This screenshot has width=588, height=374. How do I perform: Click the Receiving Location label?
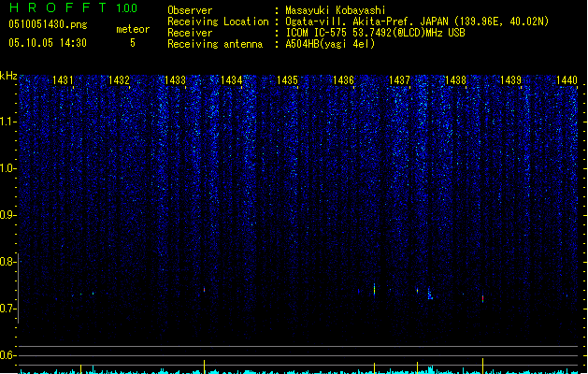click(x=218, y=22)
